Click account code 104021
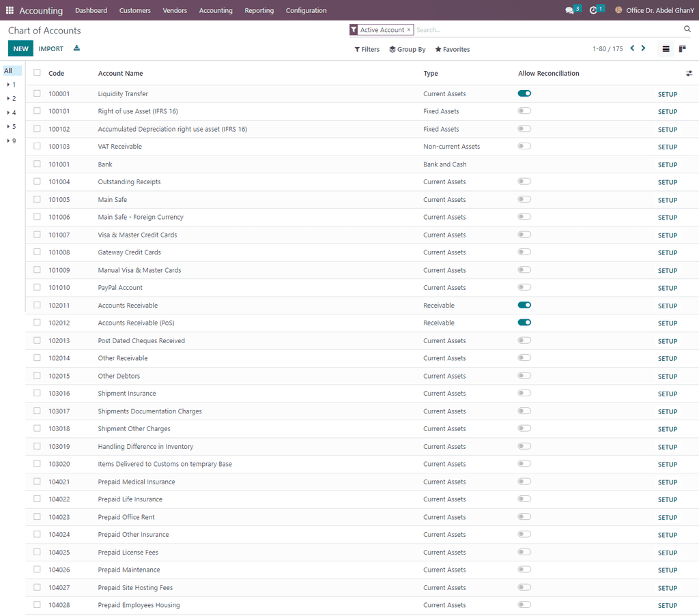 [x=59, y=482]
